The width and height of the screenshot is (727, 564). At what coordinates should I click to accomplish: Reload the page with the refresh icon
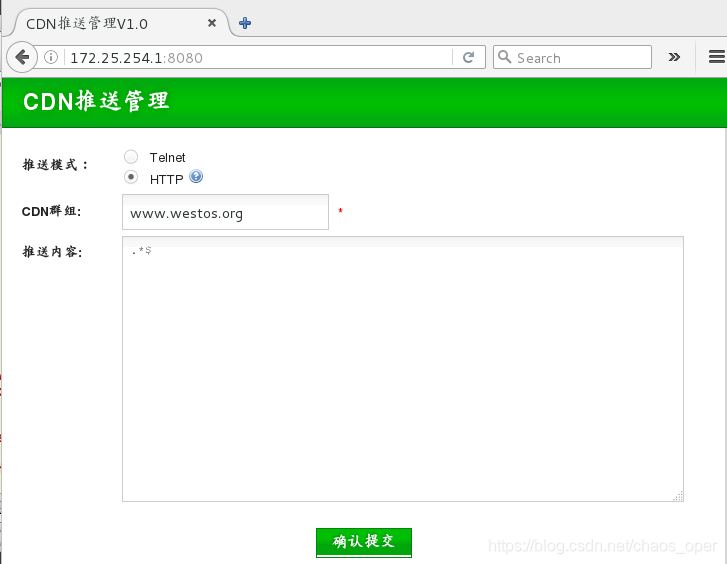pyautogui.click(x=469, y=57)
